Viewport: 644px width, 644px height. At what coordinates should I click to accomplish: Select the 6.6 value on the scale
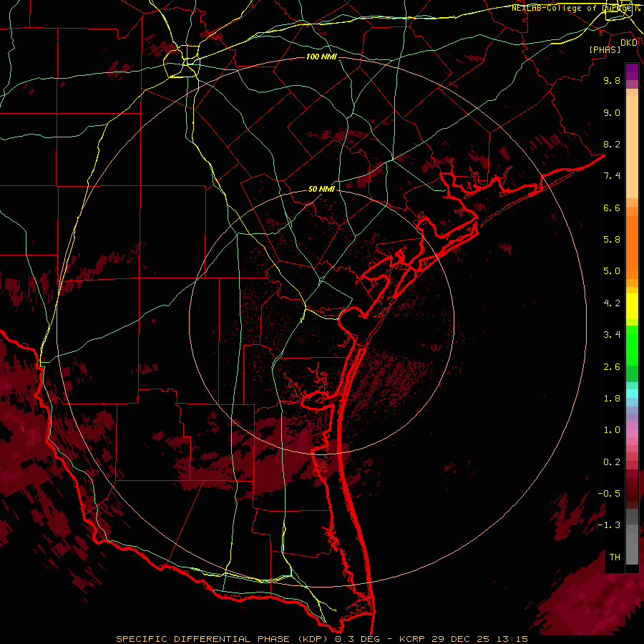612,208
